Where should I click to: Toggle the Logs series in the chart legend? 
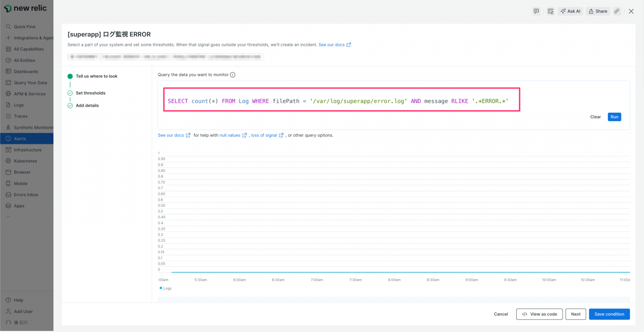tap(166, 288)
